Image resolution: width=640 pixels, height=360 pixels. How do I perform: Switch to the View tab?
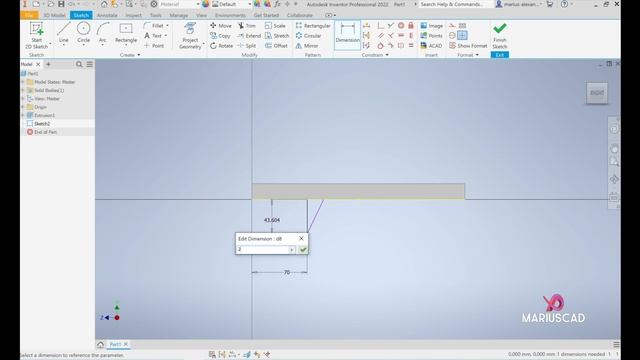pyautogui.click(x=201, y=15)
